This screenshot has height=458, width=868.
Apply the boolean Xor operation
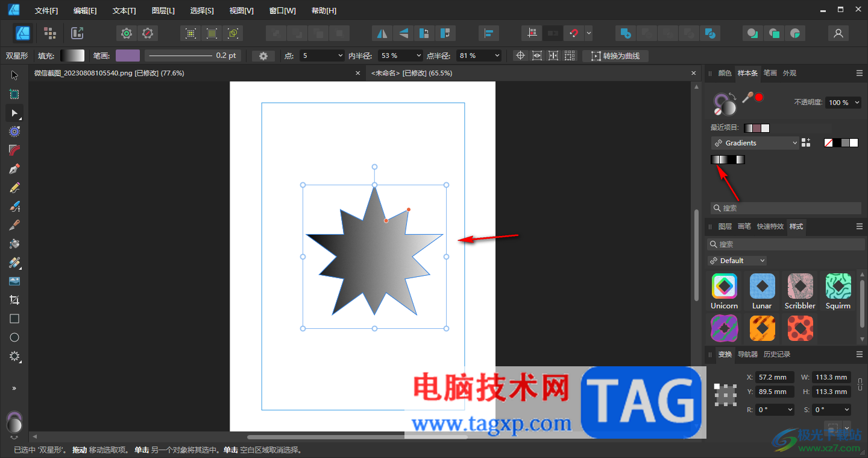click(x=711, y=33)
